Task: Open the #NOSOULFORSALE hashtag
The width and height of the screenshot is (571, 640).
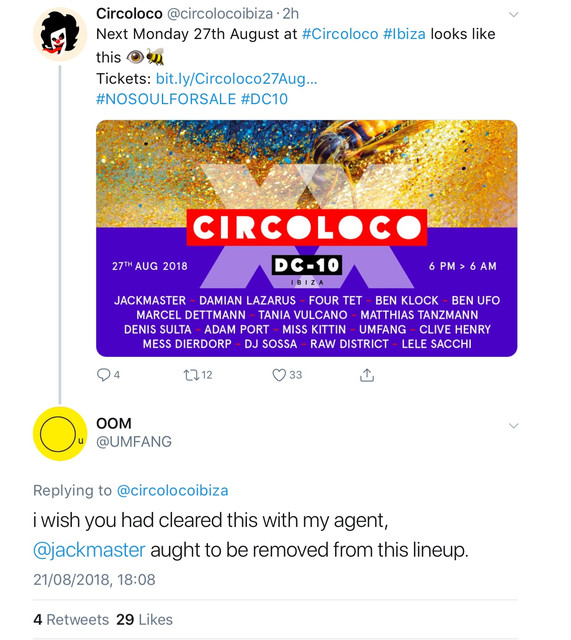Action: pos(166,99)
